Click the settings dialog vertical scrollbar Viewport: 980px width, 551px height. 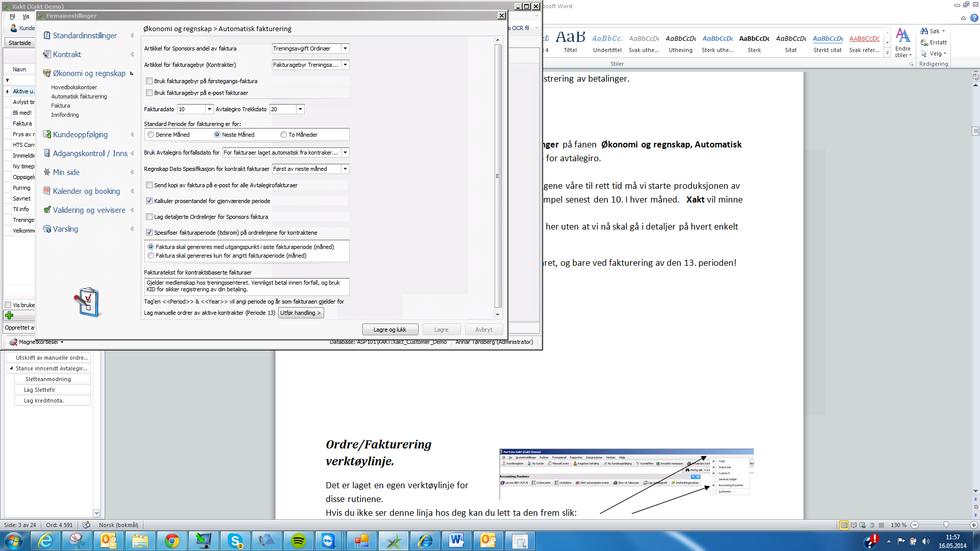coord(498,176)
